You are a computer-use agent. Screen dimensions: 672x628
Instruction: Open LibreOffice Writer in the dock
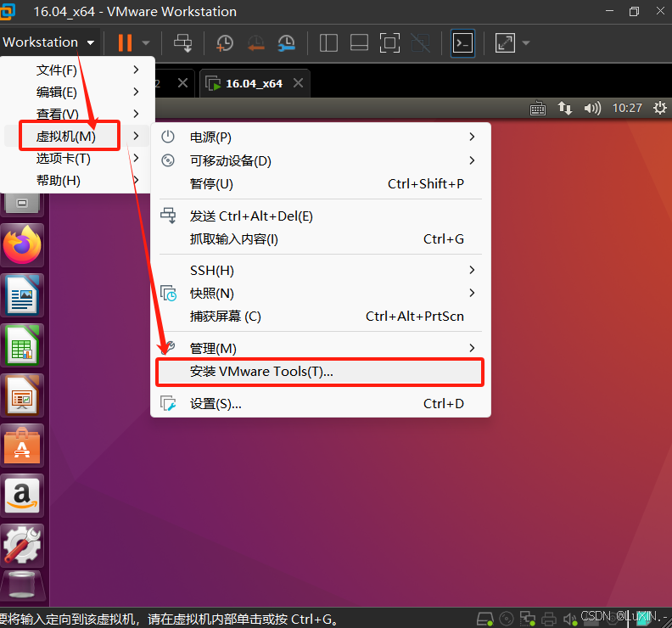(22, 295)
